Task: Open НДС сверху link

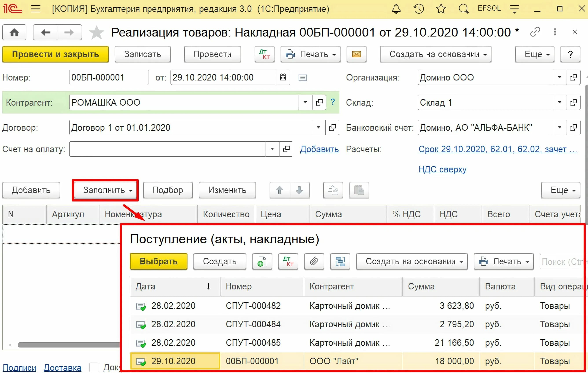Action: (442, 169)
